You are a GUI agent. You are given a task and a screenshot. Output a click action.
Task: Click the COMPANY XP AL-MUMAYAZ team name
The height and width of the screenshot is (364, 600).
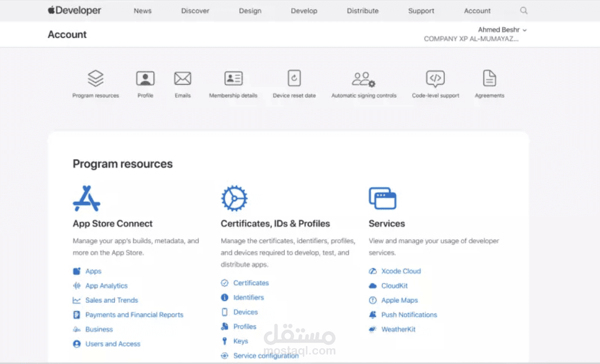[471, 39]
